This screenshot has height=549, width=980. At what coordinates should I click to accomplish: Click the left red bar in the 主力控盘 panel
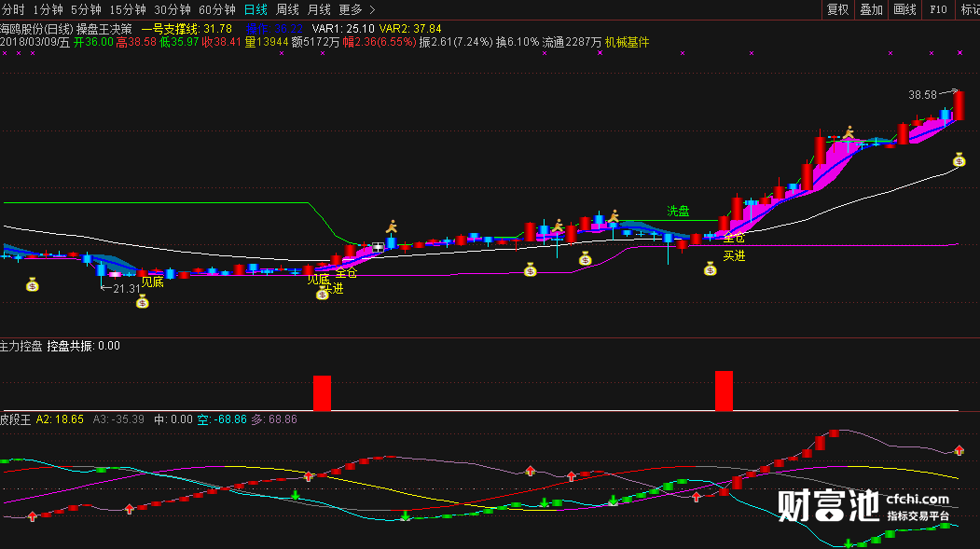pos(322,392)
